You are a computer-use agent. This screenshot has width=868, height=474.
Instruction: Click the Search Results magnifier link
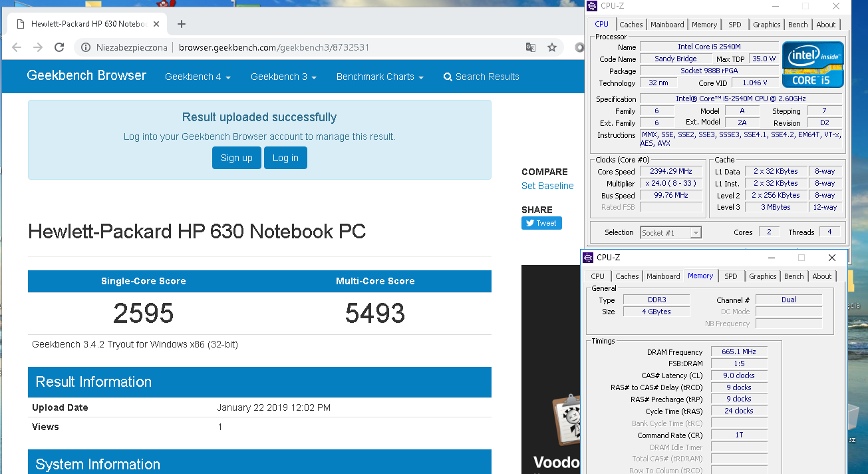click(481, 77)
